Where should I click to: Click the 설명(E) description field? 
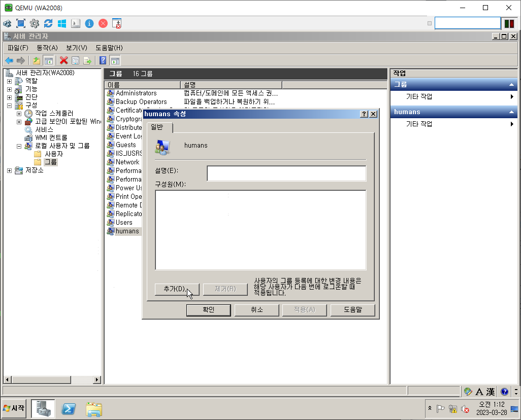point(286,173)
